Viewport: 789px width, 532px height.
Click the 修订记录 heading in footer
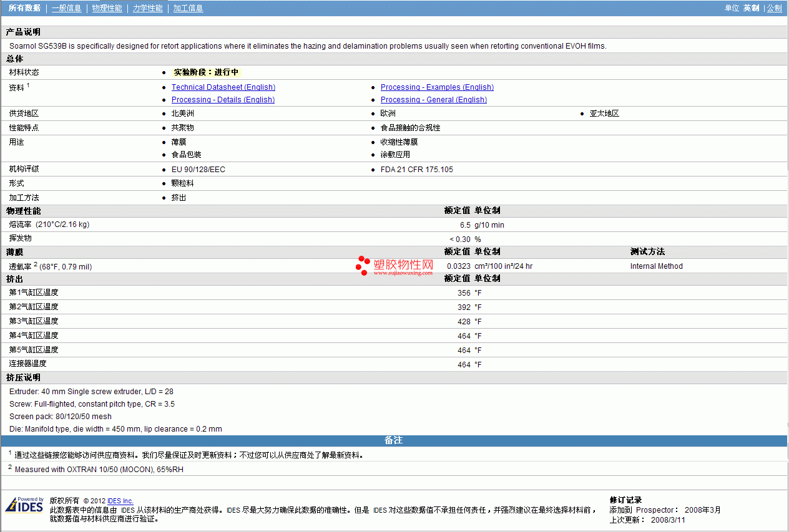click(x=625, y=500)
